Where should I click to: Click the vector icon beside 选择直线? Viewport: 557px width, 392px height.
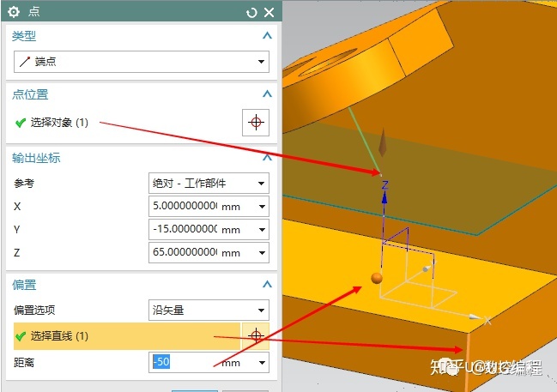click(x=256, y=336)
